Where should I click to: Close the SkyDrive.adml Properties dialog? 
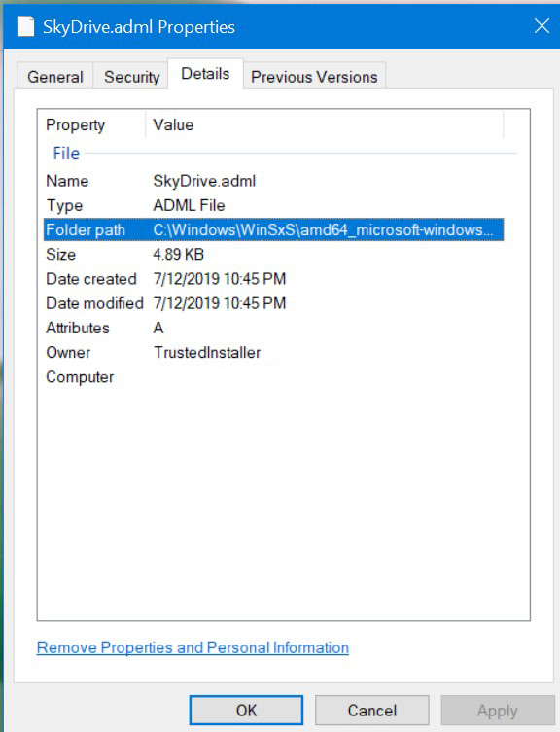pyautogui.click(x=542, y=26)
